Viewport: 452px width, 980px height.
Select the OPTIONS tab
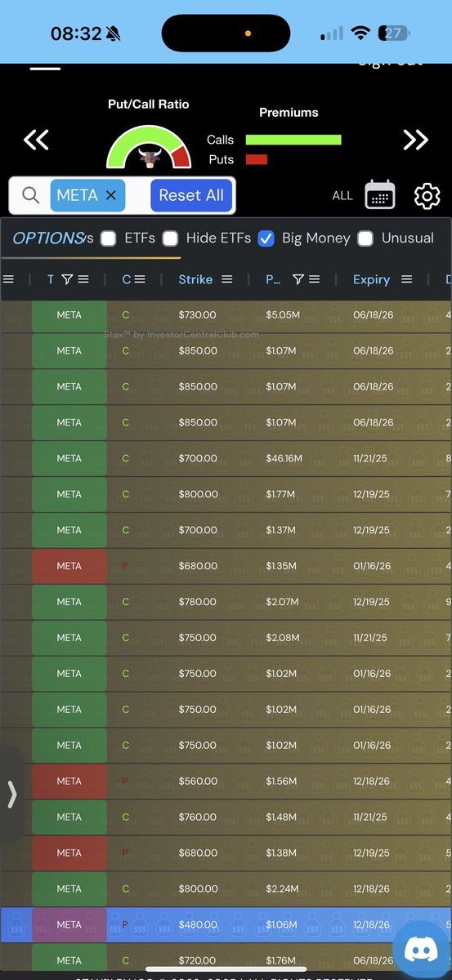[x=48, y=238]
